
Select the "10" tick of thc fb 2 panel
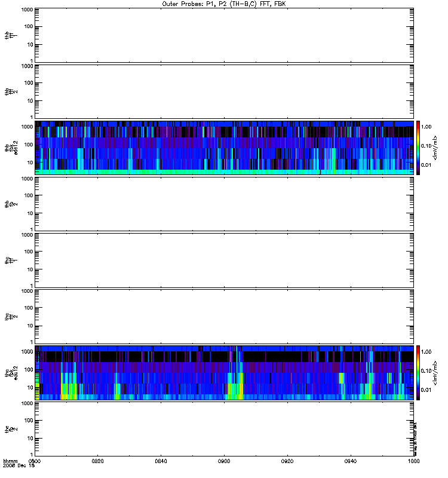30,439
